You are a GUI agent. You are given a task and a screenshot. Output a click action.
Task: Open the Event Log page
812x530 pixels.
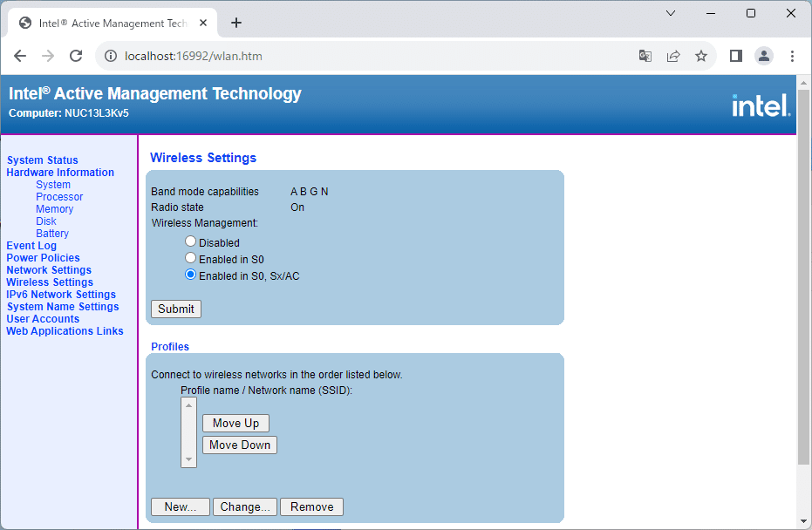coord(31,246)
